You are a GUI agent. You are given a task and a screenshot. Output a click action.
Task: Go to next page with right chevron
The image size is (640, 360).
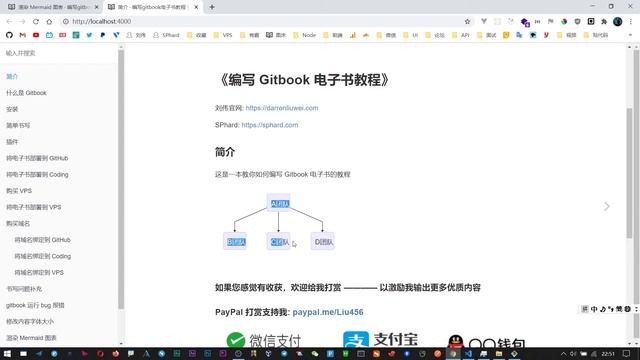pos(607,207)
